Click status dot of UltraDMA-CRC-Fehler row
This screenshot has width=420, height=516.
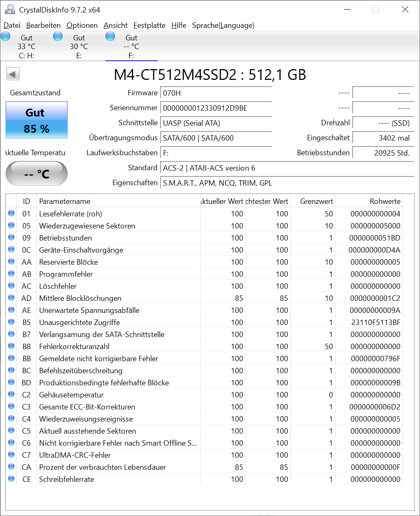click(11, 455)
